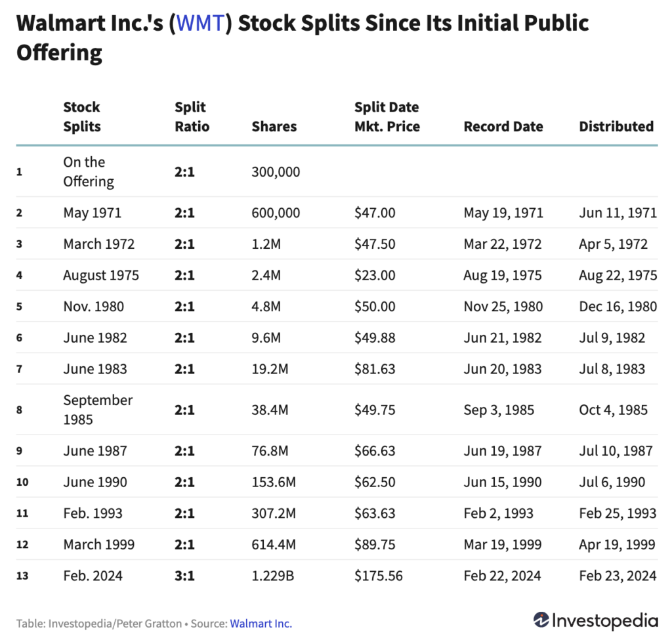The width and height of the screenshot is (672, 642).
Task: Click the September 1985 split cell
Action: click(x=98, y=409)
